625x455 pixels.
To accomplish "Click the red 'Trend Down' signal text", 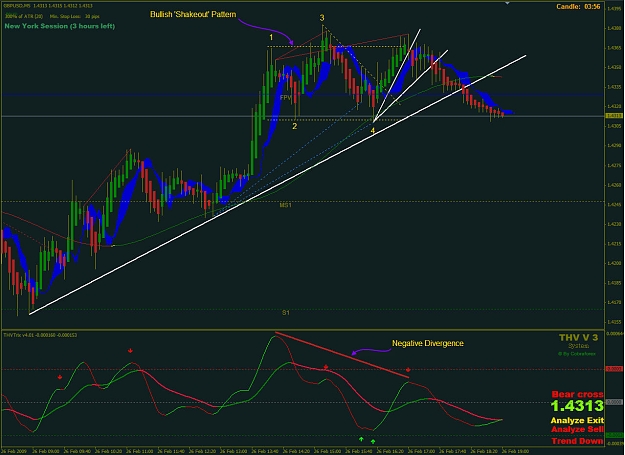I will 577,441.
